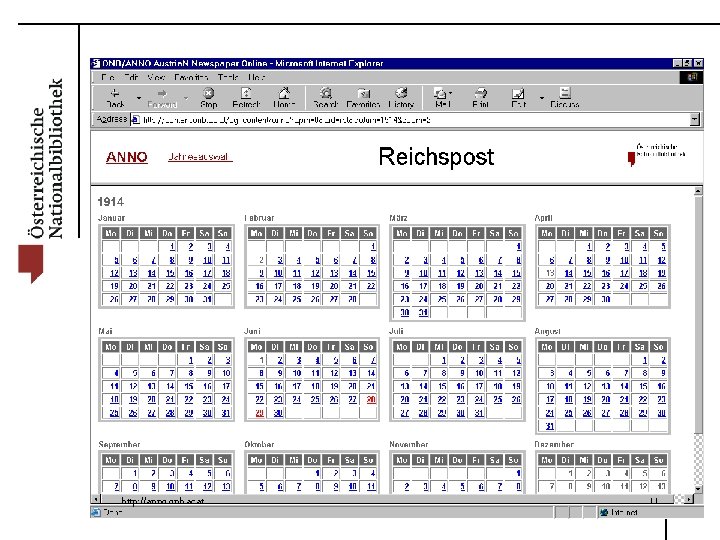The width and height of the screenshot is (720, 540).
Task: Open the address bar dropdown list
Action: pos(695,120)
